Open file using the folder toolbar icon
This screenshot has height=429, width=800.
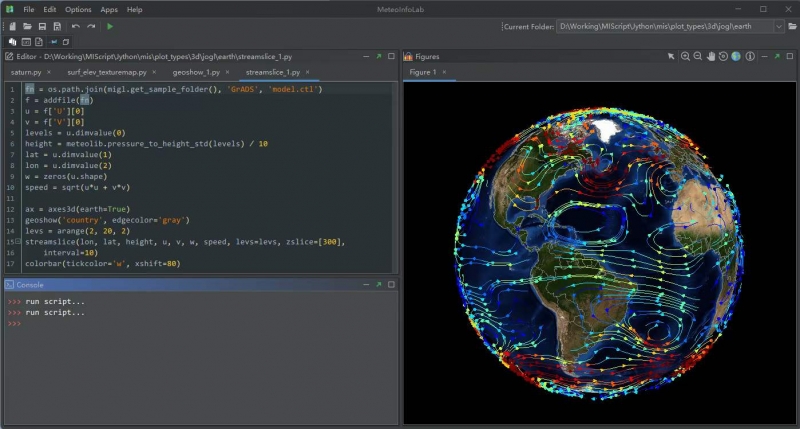coord(27,25)
